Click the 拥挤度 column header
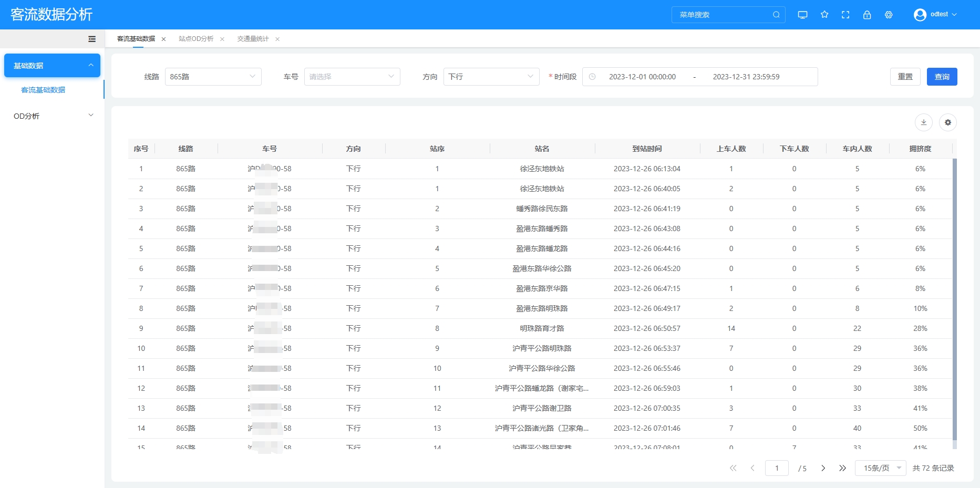Viewport: 980px width, 488px height. pyautogui.click(x=920, y=149)
